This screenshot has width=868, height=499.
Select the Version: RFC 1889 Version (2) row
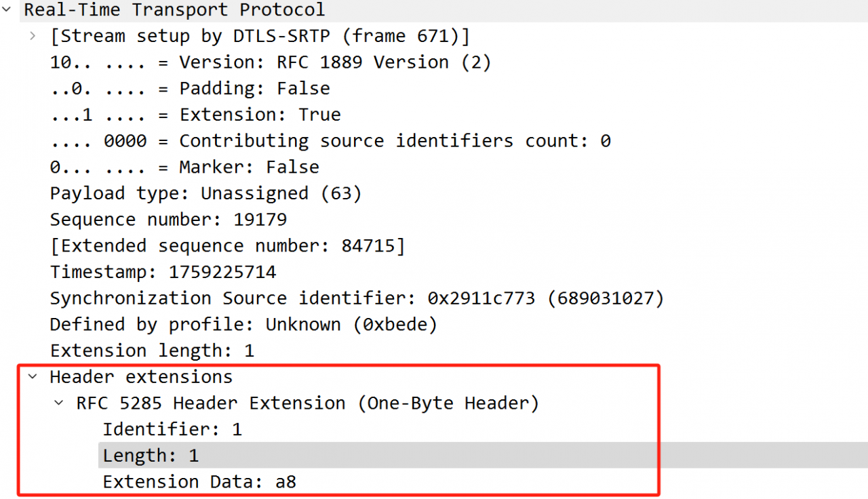(270, 62)
